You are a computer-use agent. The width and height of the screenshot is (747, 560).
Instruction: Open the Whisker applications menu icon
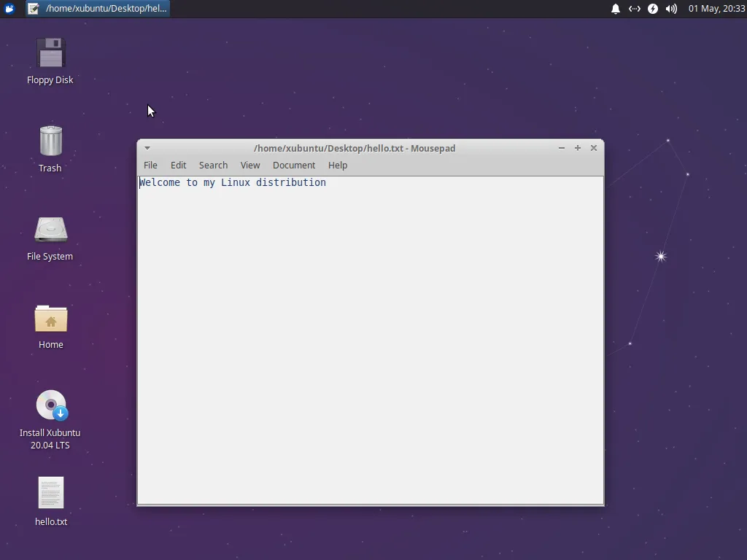pos(9,9)
